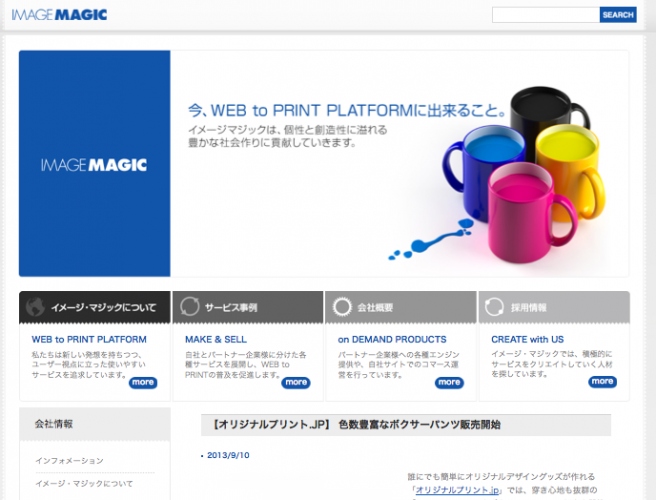The height and width of the screenshot is (500, 656).
Task: Click the ring icon beside 採用情報
Action: 494,307
